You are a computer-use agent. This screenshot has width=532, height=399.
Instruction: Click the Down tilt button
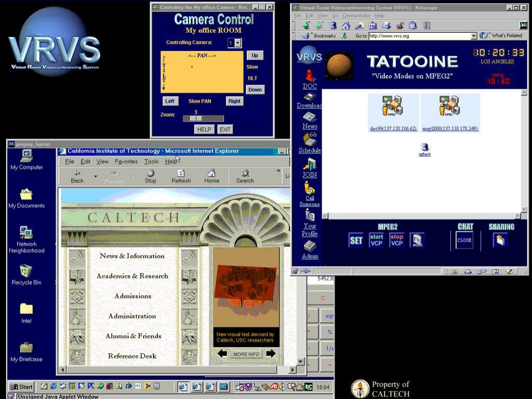pyautogui.click(x=255, y=89)
